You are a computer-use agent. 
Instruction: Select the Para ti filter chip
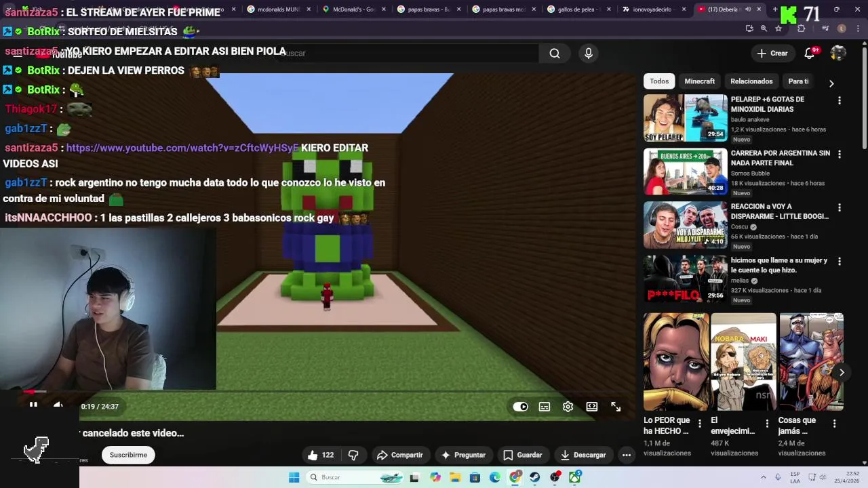coord(798,81)
